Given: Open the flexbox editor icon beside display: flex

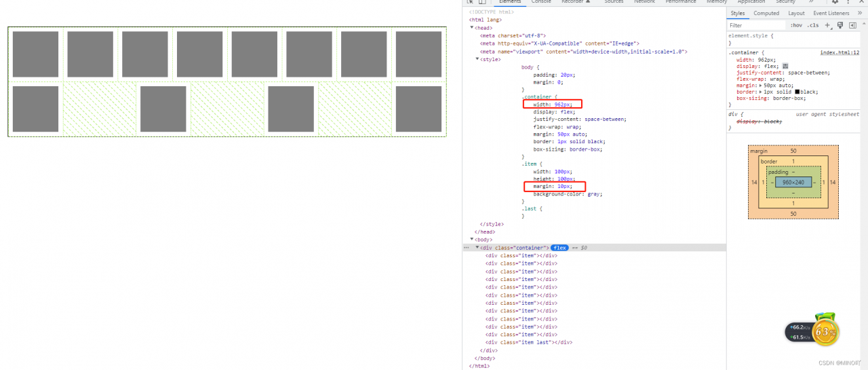Looking at the screenshot, I should click(x=786, y=66).
